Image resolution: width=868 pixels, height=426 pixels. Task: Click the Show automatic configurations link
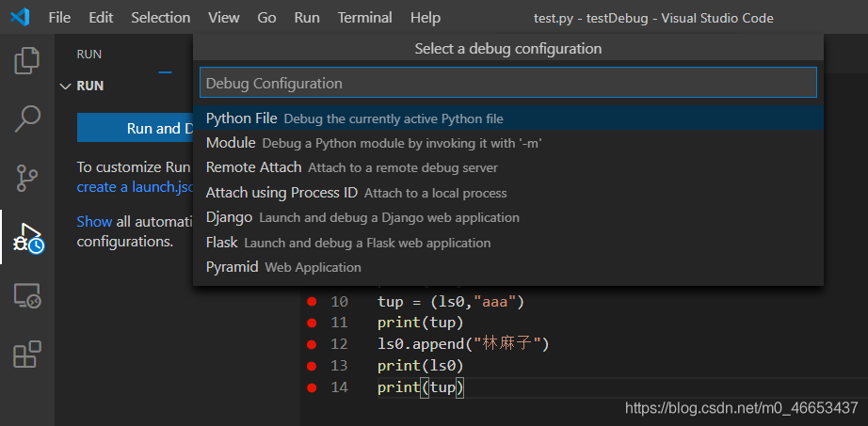tap(94, 222)
